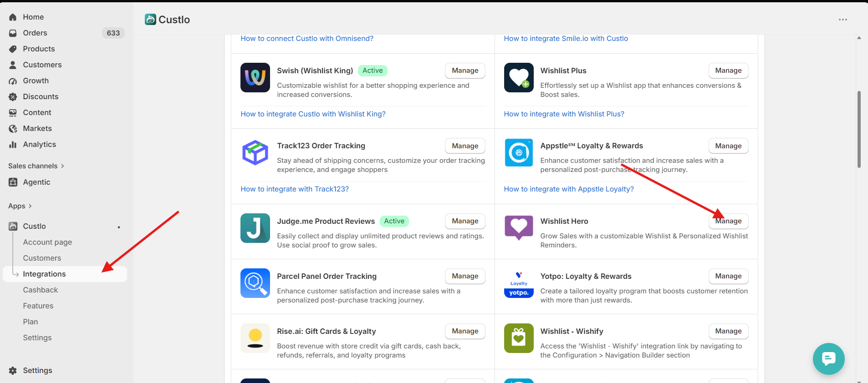Click the scrollbar up arrow
Viewport: 868px width, 383px height.
(x=859, y=38)
